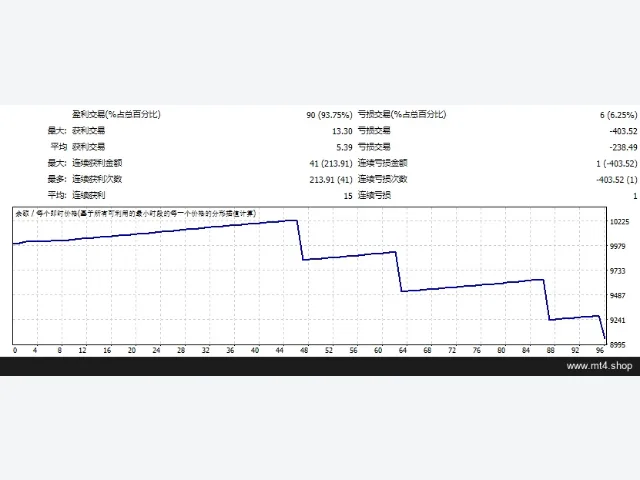Click the x-axis label "32"
Image resolution: width=640 pixels, height=480 pixels.
coord(206,350)
